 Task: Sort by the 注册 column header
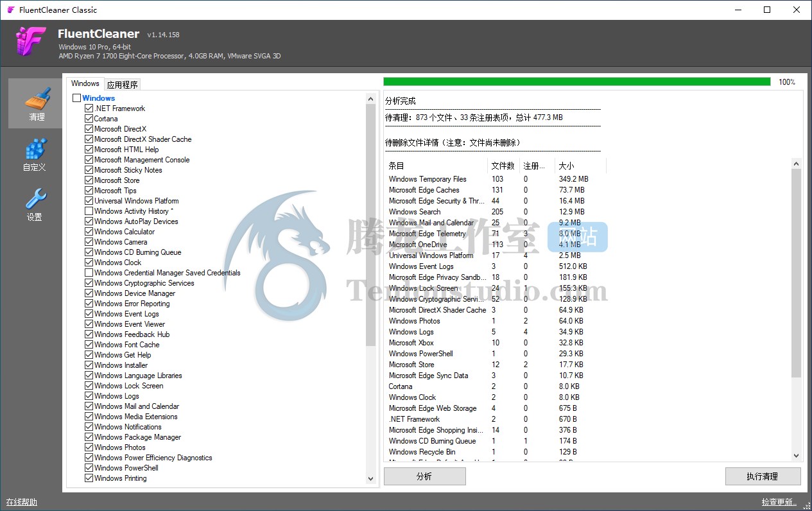click(x=537, y=166)
